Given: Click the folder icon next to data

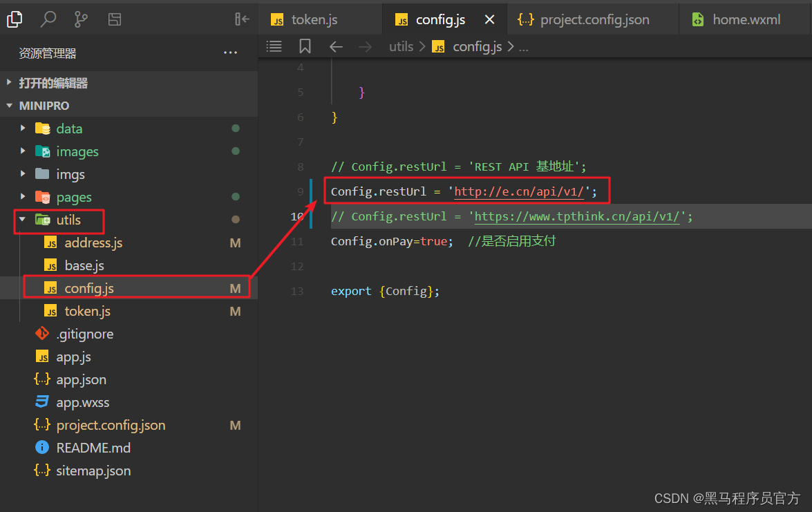Looking at the screenshot, I should [x=42, y=129].
